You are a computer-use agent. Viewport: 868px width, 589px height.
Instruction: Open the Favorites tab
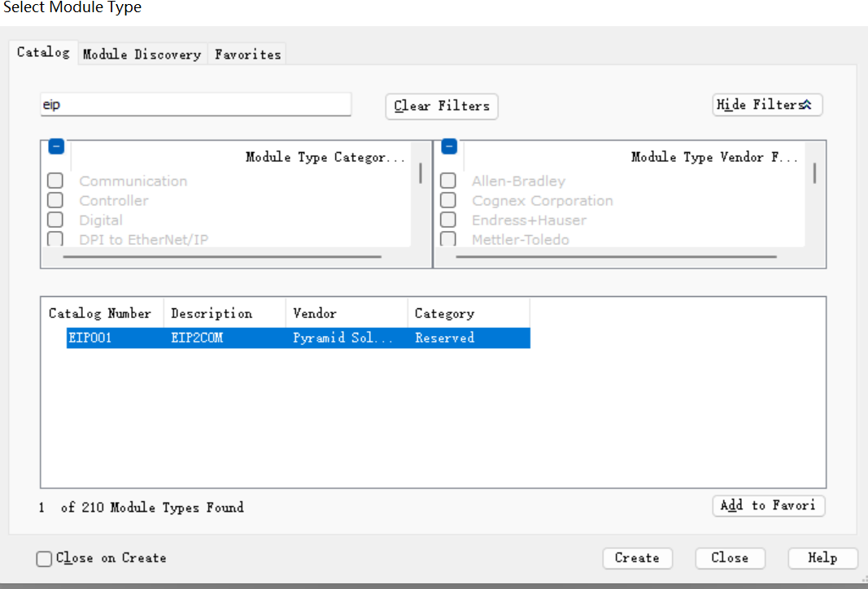(247, 55)
